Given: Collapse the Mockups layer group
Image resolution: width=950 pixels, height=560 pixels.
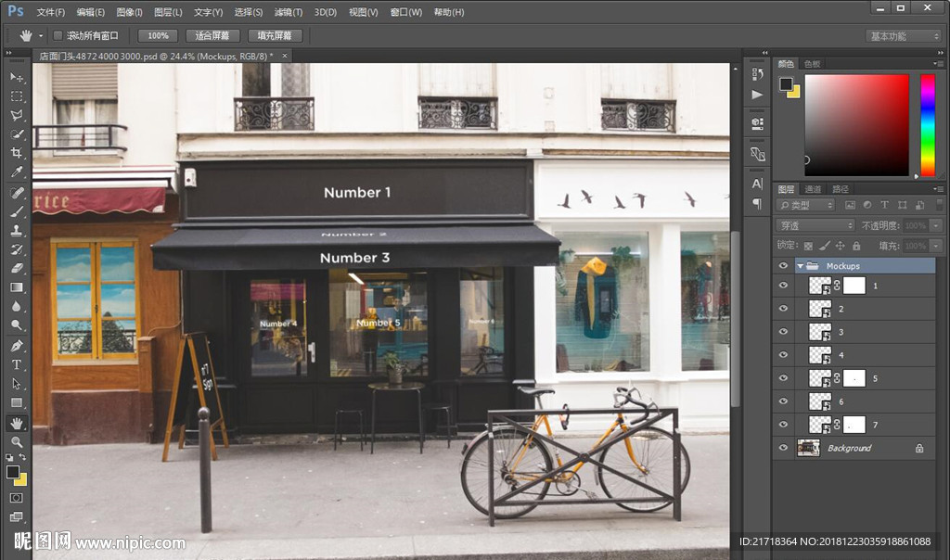Looking at the screenshot, I should click(x=800, y=266).
